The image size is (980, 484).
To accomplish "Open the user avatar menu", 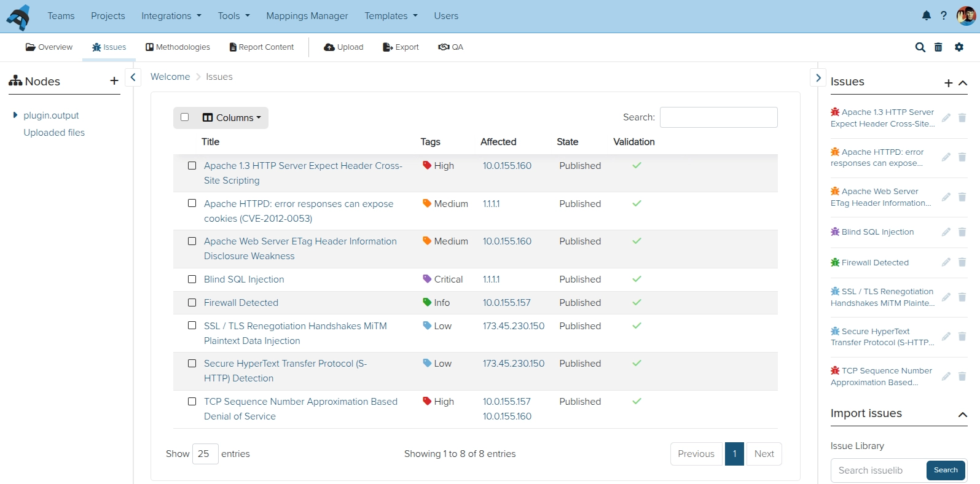I will (x=966, y=16).
